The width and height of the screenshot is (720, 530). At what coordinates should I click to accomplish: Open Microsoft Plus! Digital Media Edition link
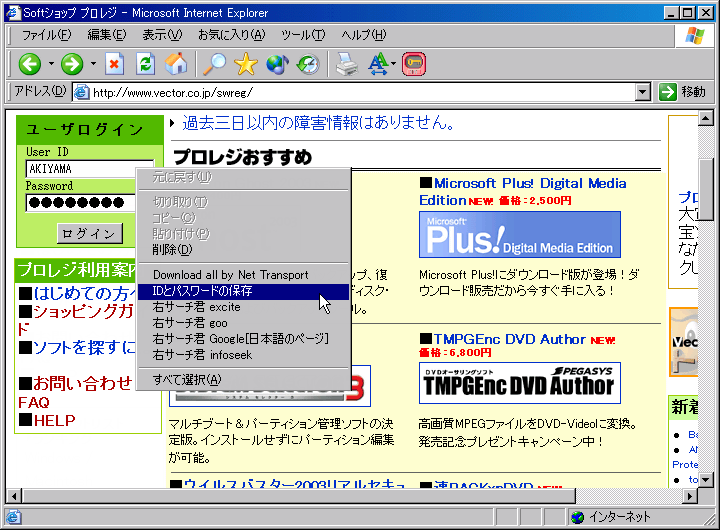tap(523, 192)
